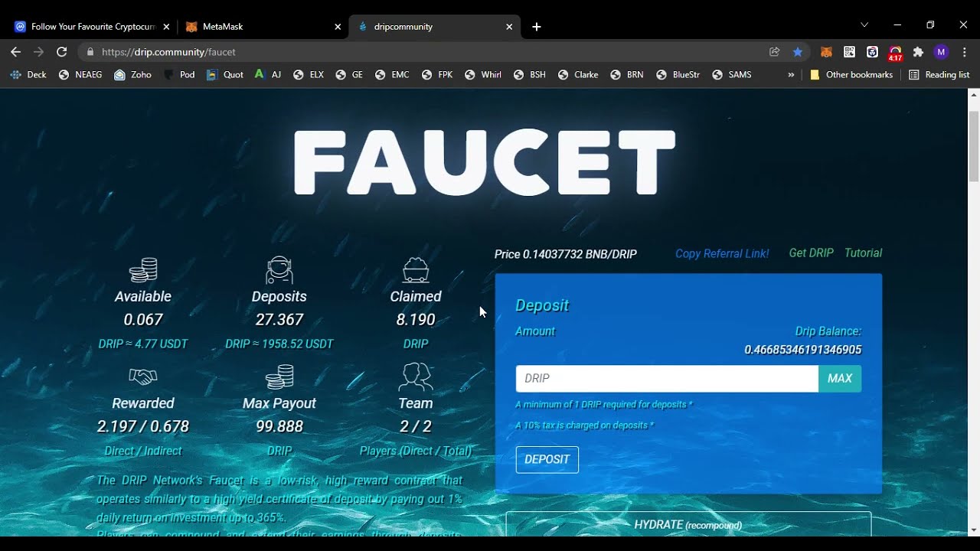
Task: Click the Deposits value 27.367
Action: pos(279,320)
